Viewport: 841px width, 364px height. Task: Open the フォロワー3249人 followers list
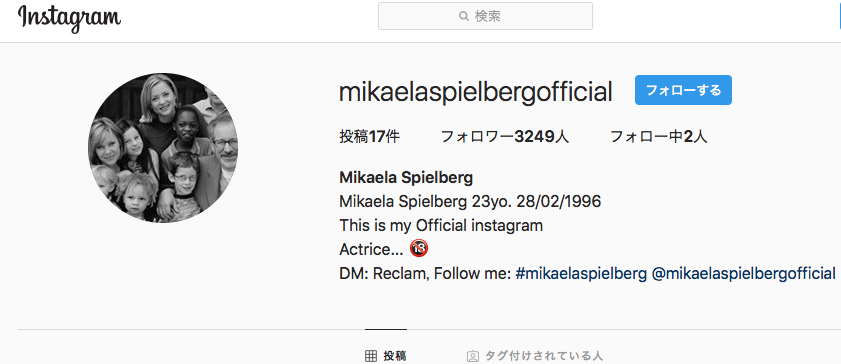pos(505,137)
